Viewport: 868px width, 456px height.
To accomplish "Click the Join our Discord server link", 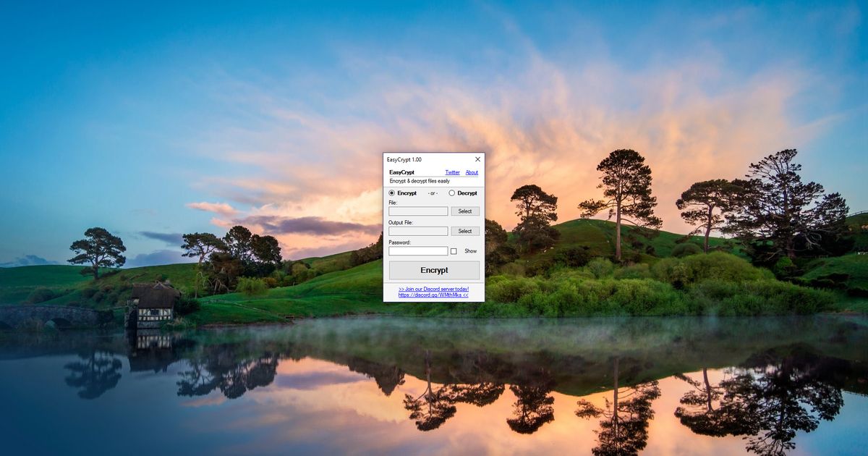I will coord(434,289).
